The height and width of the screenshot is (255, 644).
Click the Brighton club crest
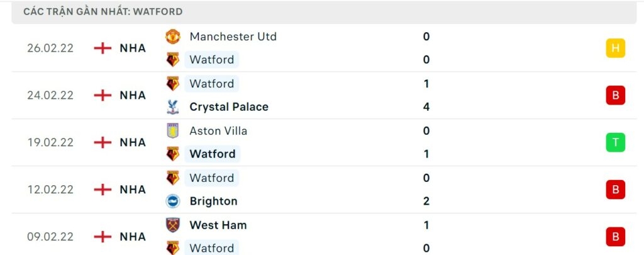point(172,201)
